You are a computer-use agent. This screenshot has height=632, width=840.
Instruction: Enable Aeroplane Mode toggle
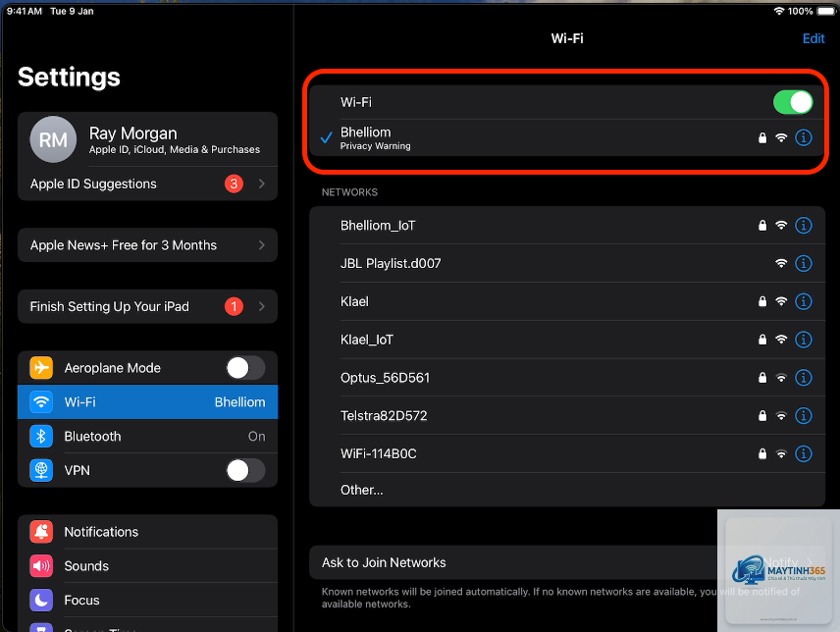pos(245,368)
